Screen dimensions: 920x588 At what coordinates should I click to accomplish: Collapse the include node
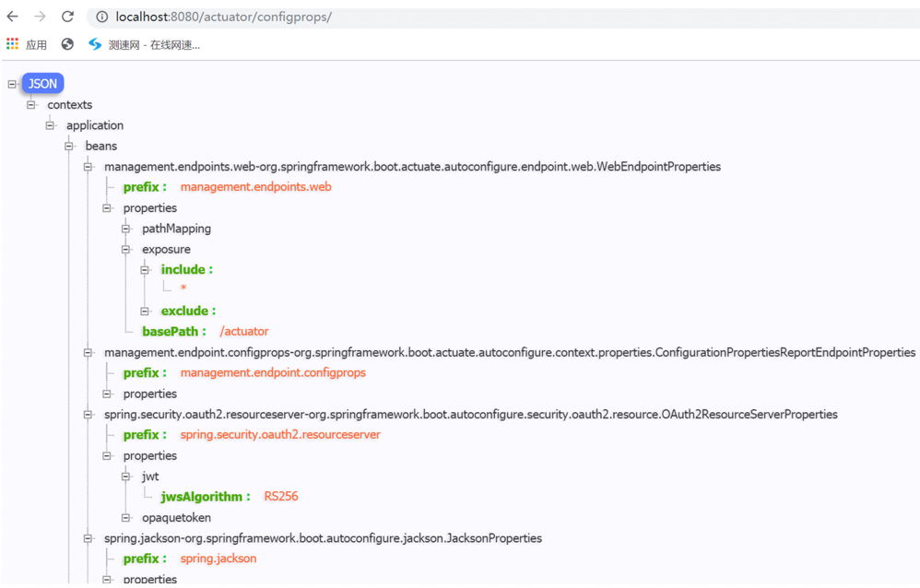(x=145, y=270)
